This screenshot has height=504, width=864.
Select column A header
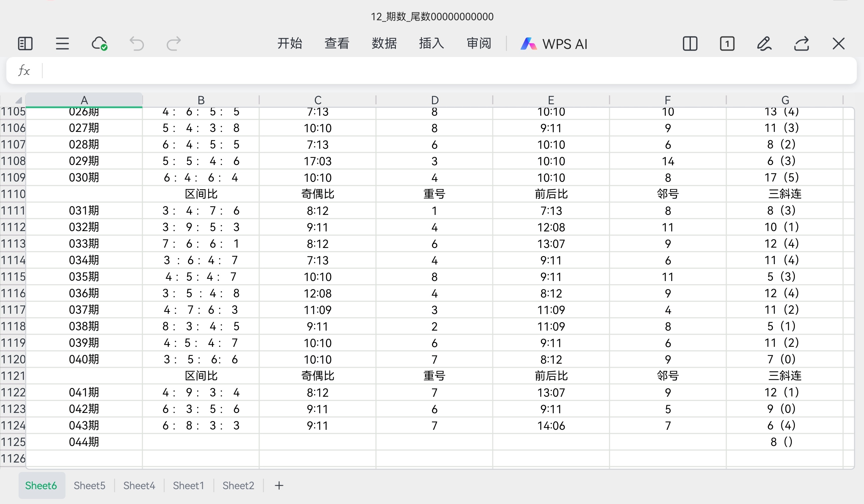tap(84, 100)
